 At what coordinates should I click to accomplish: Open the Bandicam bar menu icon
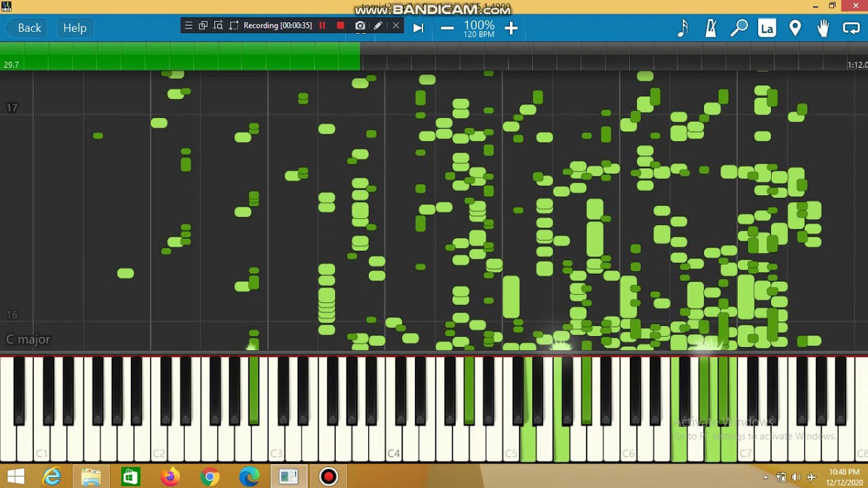[x=189, y=26]
